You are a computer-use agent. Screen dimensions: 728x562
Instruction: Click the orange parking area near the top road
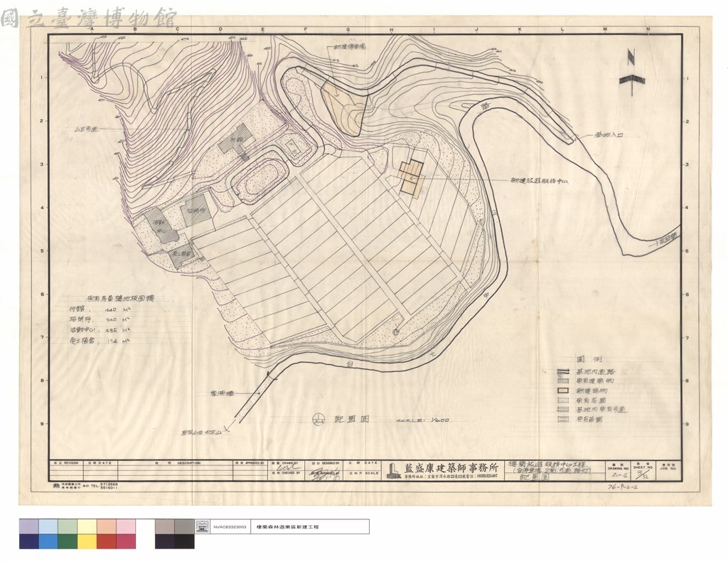pos(344,105)
